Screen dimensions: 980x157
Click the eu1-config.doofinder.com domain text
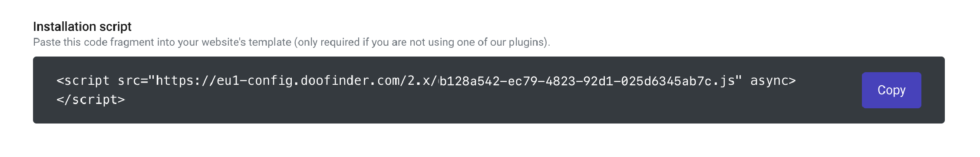pyautogui.click(x=308, y=80)
